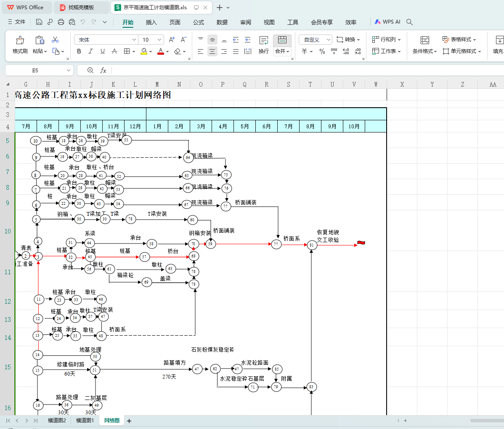Expand the font size dropdown showing 10
The image size is (504, 429).
point(159,40)
